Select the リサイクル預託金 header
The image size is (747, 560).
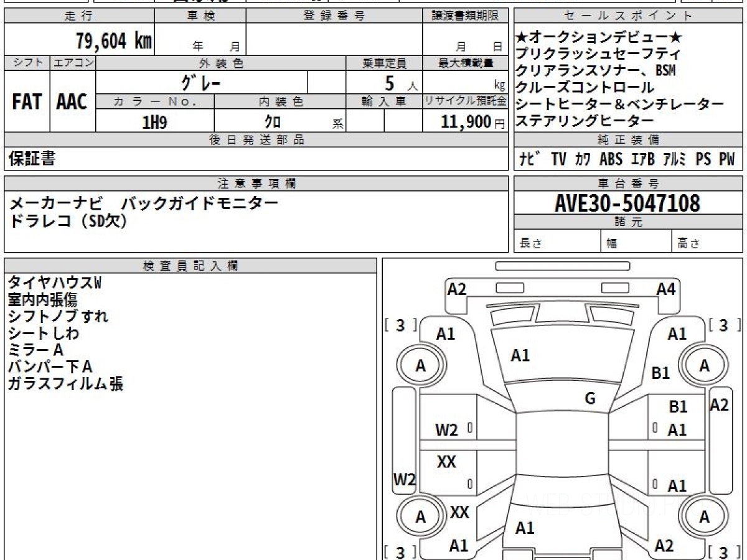click(466, 101)
